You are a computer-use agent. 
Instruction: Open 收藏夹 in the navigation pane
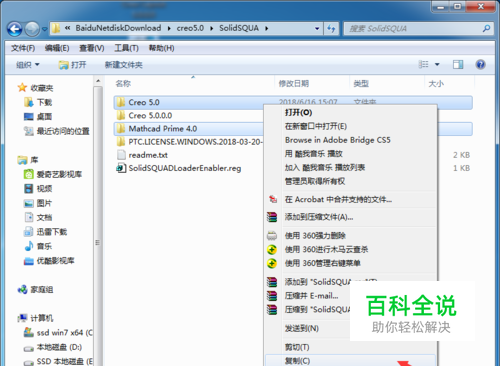click(35, 88)
